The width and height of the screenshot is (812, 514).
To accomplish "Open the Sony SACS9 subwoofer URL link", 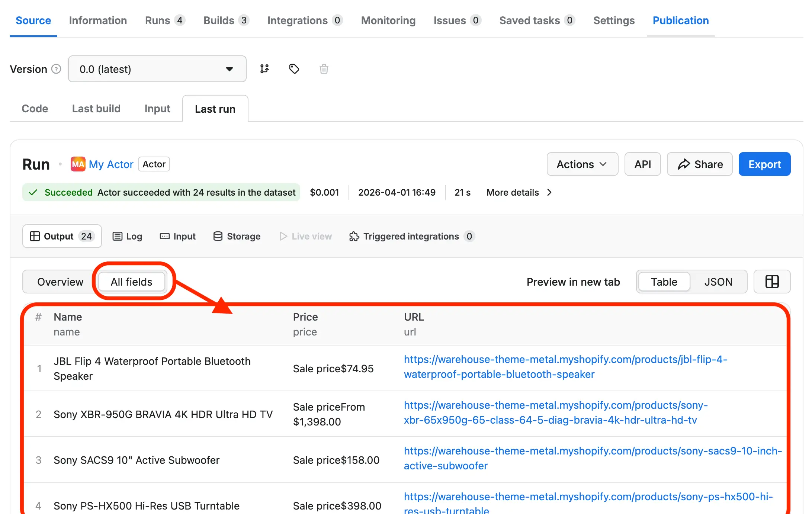I will (x=593, y=458).
